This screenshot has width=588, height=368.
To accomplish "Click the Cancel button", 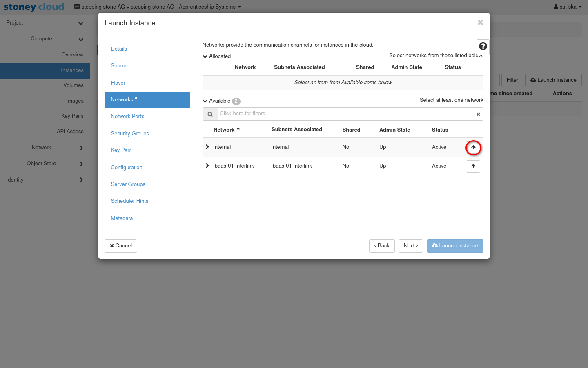I will tap(121, 246).
